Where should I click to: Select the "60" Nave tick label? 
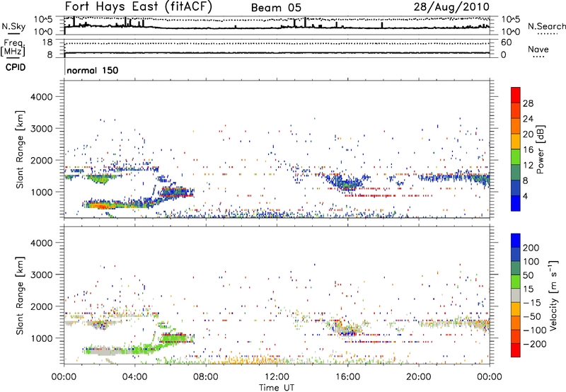[506, 42]
